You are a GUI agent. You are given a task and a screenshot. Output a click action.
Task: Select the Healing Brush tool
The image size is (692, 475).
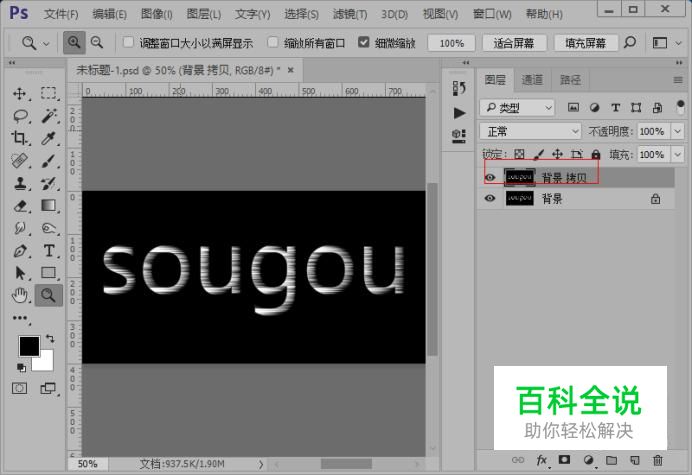click(19, 161)
